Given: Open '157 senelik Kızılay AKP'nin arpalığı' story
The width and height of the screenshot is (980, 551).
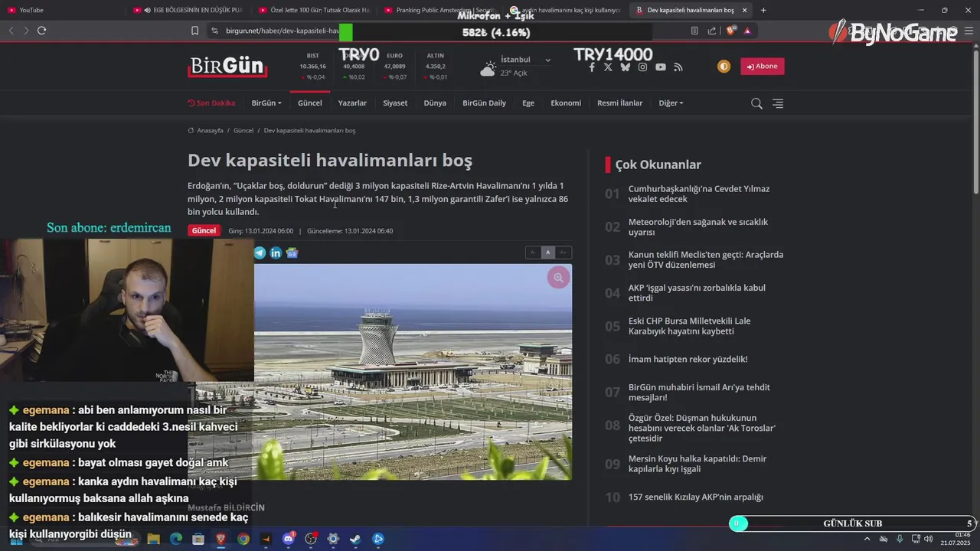Looking at the screenshot, I should coord(695,497).
